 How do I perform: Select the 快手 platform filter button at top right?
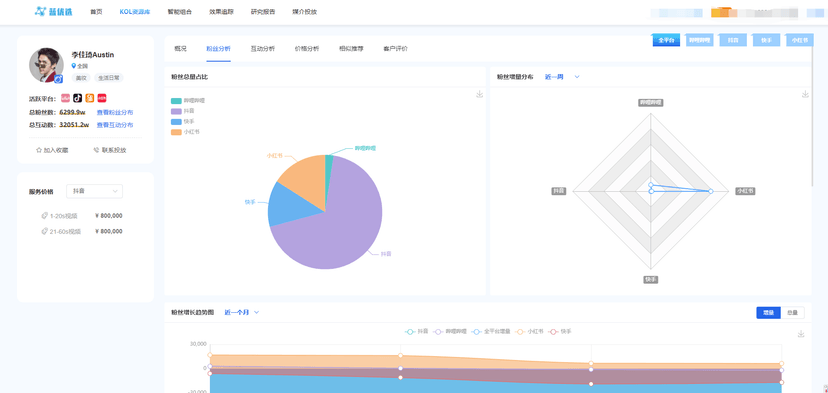click(767, 40)
